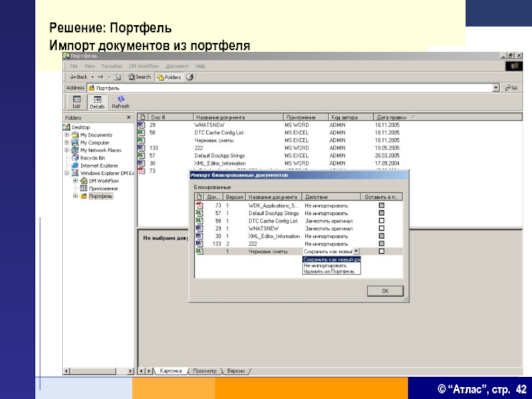Enable the checkbox for Черновик сметы row
This screenshot has height=399, width=532.
coord(381,251)
